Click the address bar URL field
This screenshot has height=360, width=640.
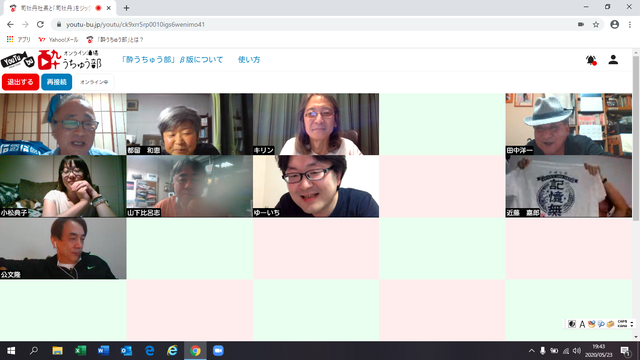[x=318, y=24]
